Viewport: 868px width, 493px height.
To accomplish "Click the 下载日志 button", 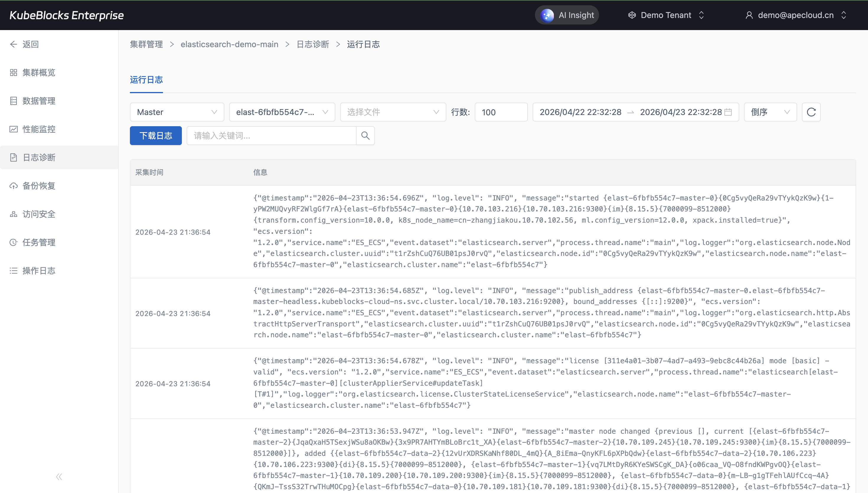I will pos(156,136).
